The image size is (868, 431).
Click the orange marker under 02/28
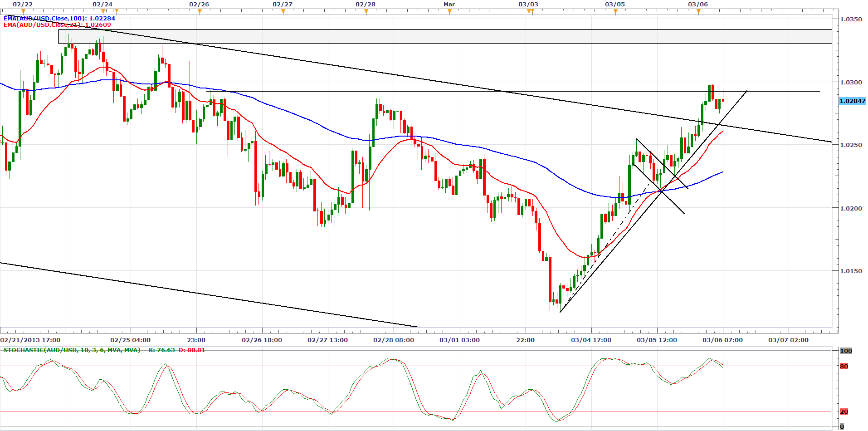click(366, 12)
